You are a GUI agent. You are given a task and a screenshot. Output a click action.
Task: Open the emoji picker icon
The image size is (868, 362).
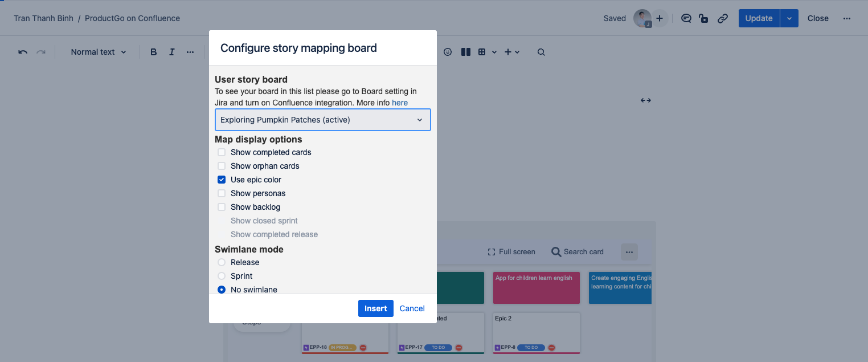tap(448, 52)
